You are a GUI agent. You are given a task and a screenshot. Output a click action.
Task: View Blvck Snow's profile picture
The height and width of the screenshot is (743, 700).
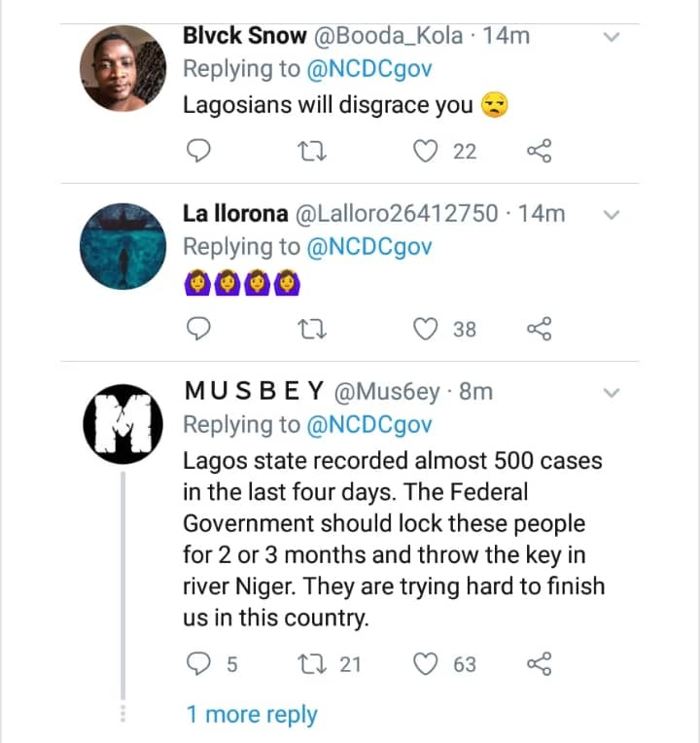click(122, 68)
